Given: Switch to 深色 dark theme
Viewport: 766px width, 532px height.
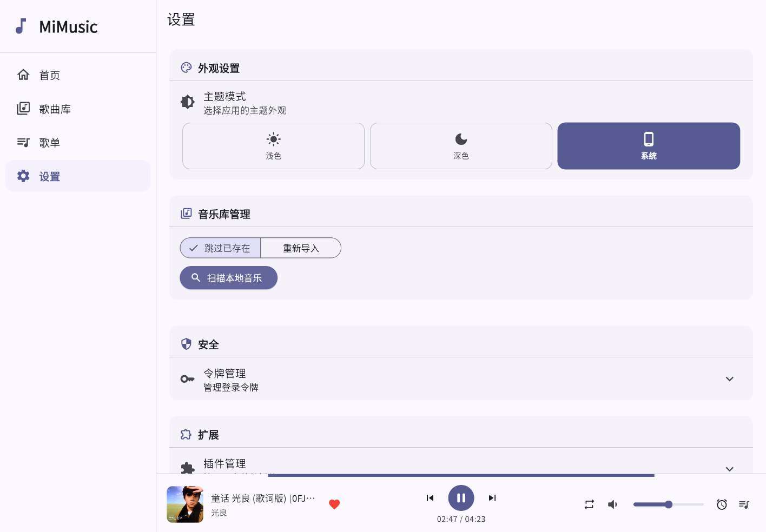Looking at the screenshot, I should (x=461, y=146).
